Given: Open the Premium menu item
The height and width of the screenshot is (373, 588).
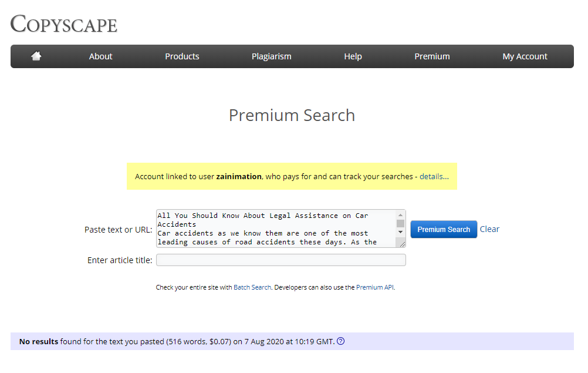Looking at the screenshot, I should click(432, 56).
